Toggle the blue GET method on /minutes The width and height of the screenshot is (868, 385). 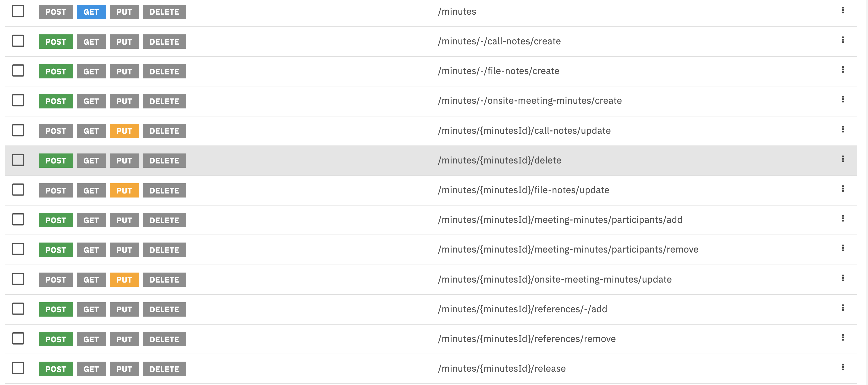(x=91, y=12)
